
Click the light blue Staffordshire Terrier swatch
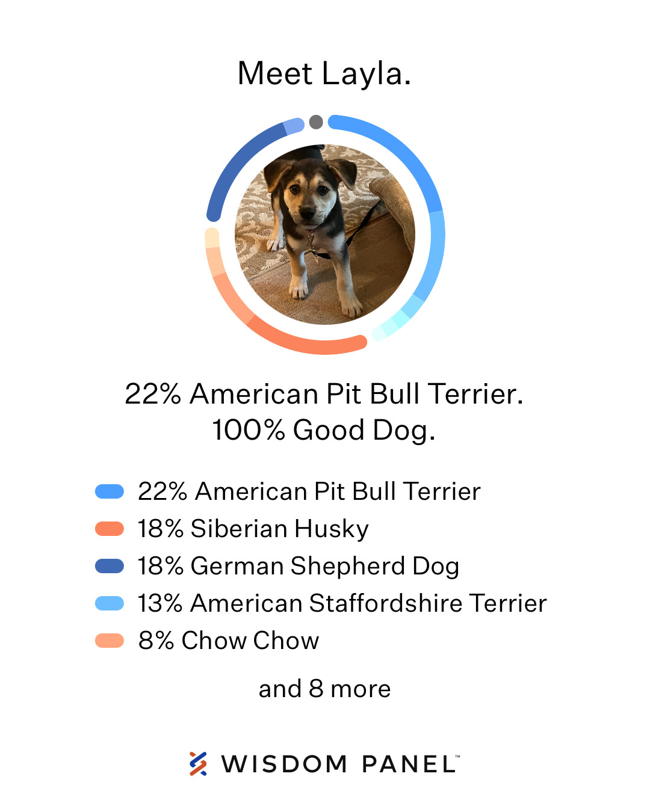pos(110,603)
